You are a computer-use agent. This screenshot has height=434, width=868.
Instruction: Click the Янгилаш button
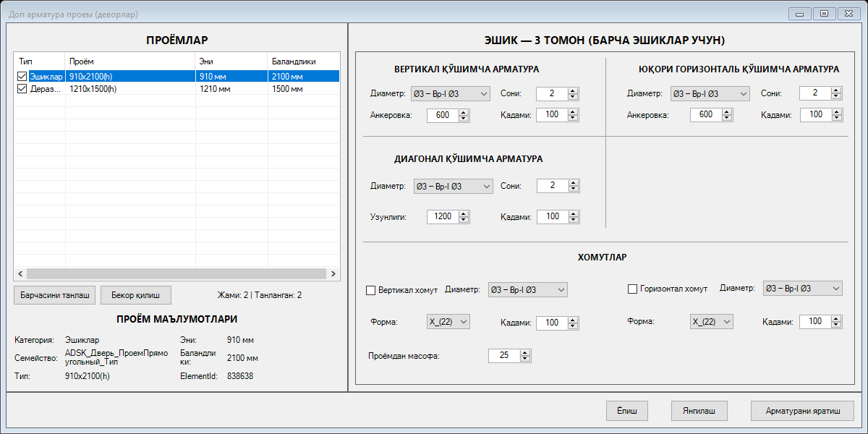699,411
